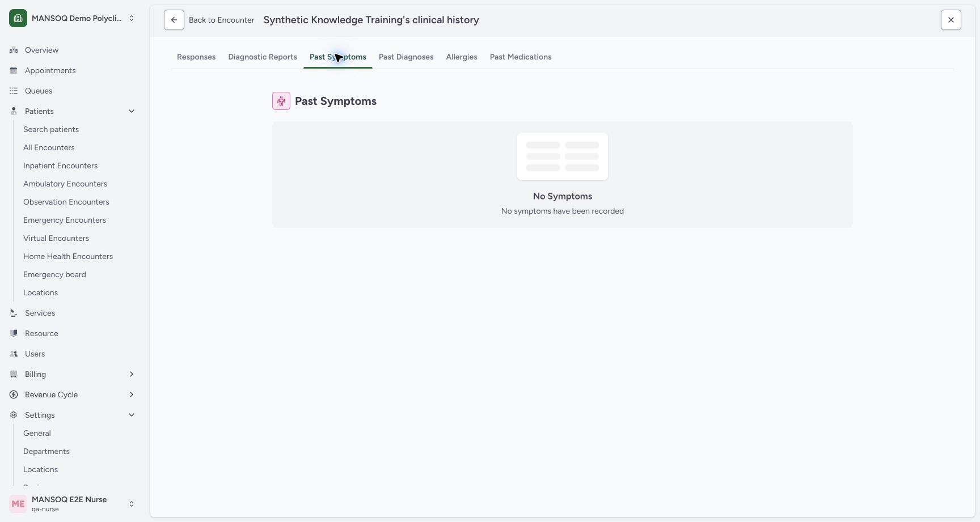Click the ME user avatar

(18, 504)
